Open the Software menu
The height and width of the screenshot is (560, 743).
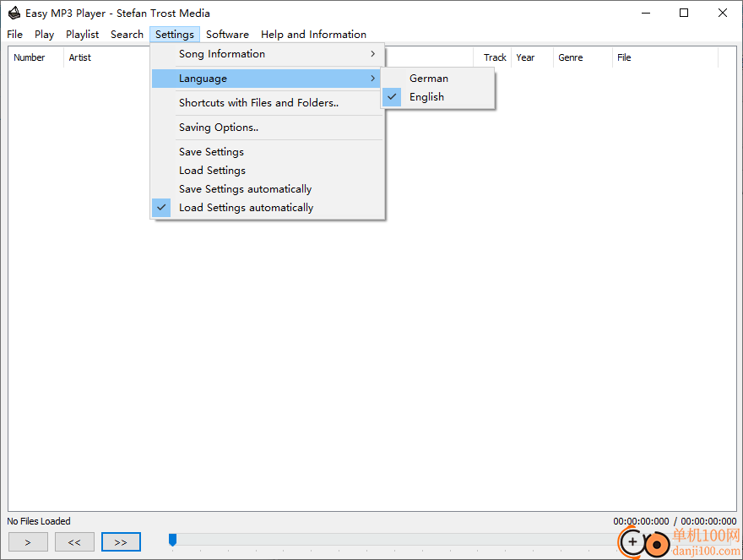(x=227, y=34)
